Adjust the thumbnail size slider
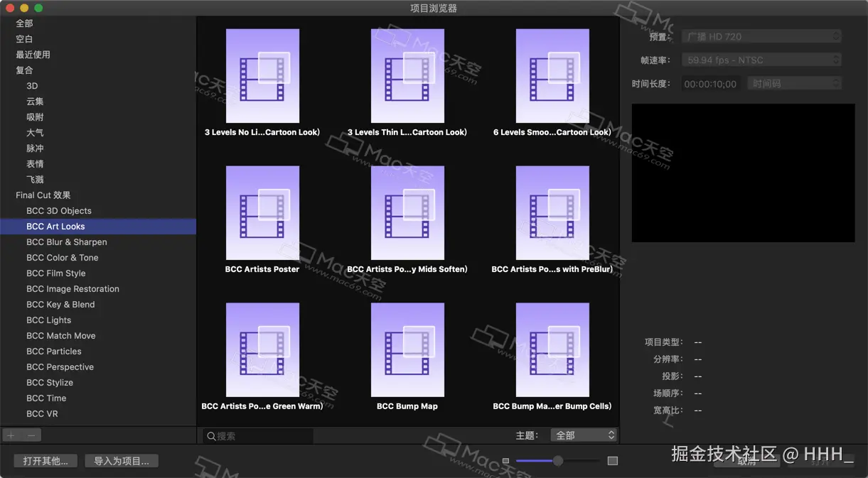 pyautogui.click(x=558, y=461)
